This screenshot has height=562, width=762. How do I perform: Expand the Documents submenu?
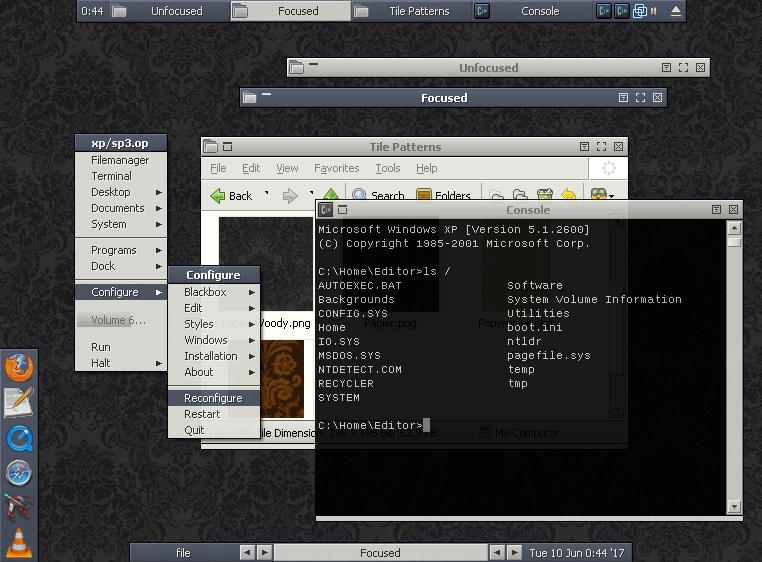[121, 208]
